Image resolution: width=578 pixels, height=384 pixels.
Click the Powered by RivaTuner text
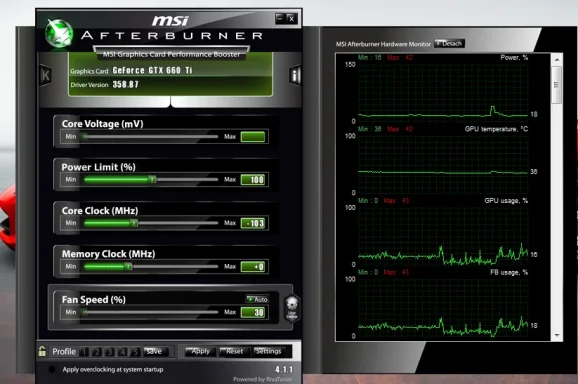[262, 379]
